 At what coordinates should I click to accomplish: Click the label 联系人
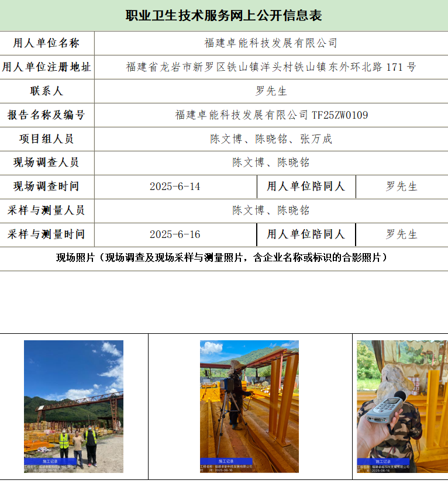click(x=46, y=91)
